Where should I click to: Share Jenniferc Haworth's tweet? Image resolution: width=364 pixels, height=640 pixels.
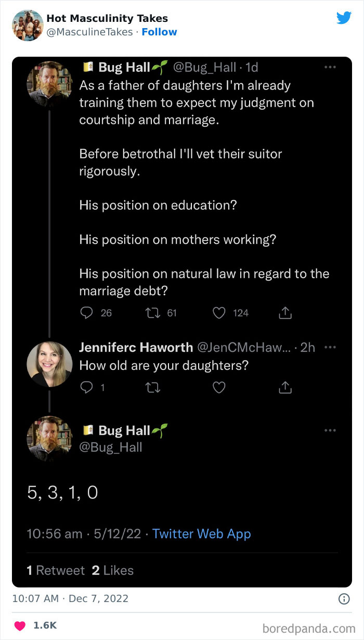(285, 387)
